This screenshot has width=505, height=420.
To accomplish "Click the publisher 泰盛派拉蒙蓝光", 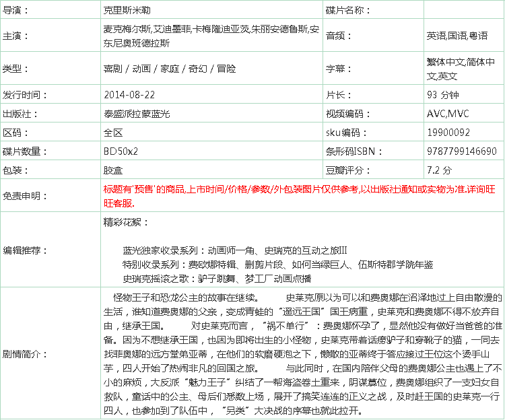I will (x=138, y=114).
